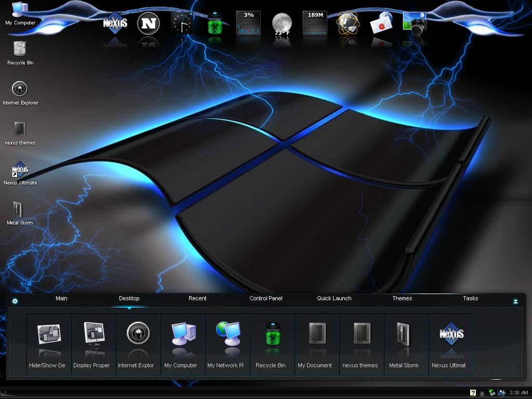Viewport: 532px width, 399px height.
Task: Open the moon weather module showing 73°F
Action: click(x=282, y=24)
